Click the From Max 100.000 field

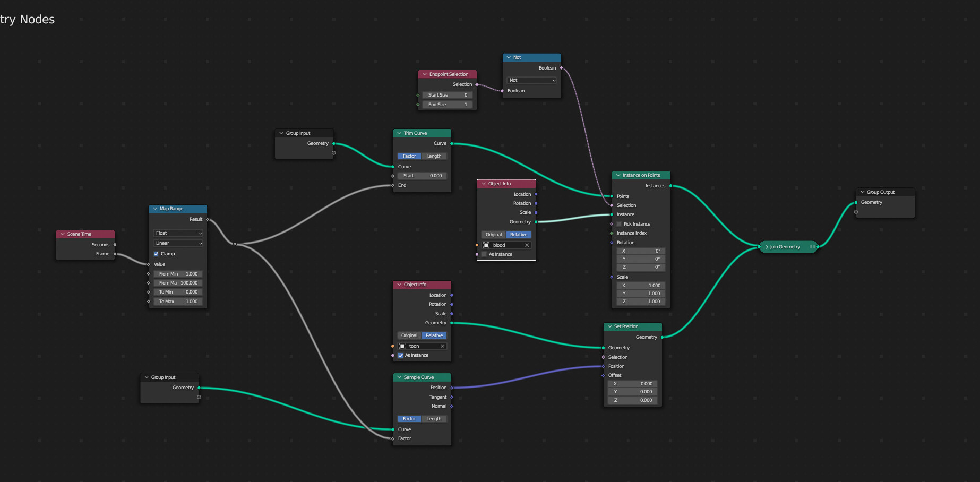click(178, 283)
